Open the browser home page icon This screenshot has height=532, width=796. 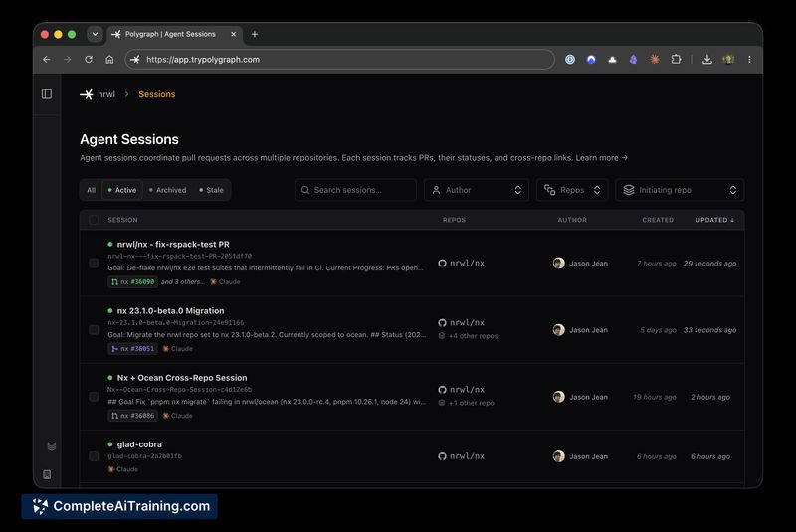tap(109, 60)
